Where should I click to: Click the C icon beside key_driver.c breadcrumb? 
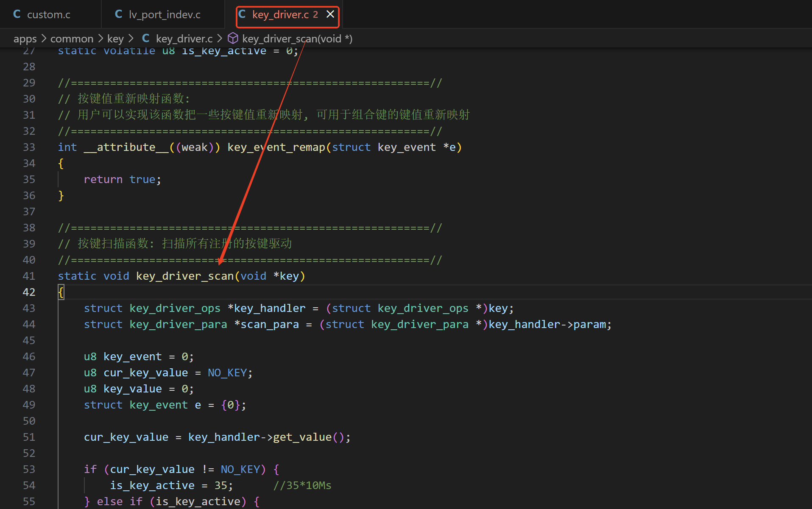pos(146,39)
